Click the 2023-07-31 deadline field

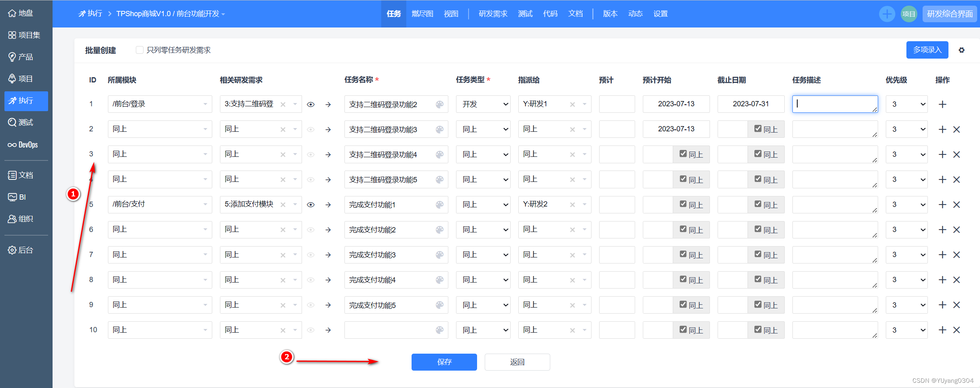[x=751, y=104]
